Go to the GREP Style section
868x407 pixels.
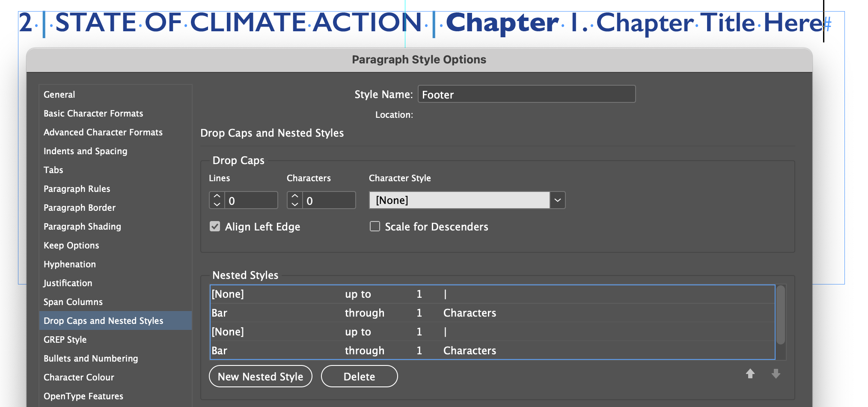pyautogui.click(x=65, y=340)
